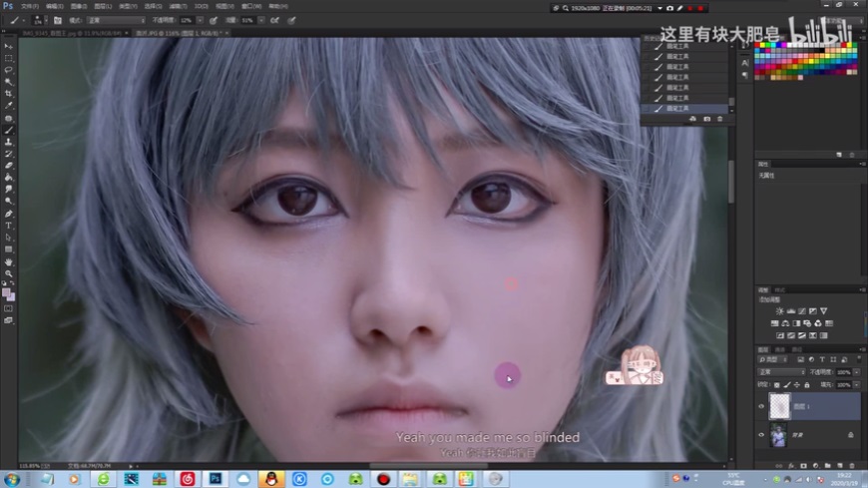Image resolution: width=868 pixels, height=488 pixels.
Task: Select the Pen tool
Action: tap(8, 214)
